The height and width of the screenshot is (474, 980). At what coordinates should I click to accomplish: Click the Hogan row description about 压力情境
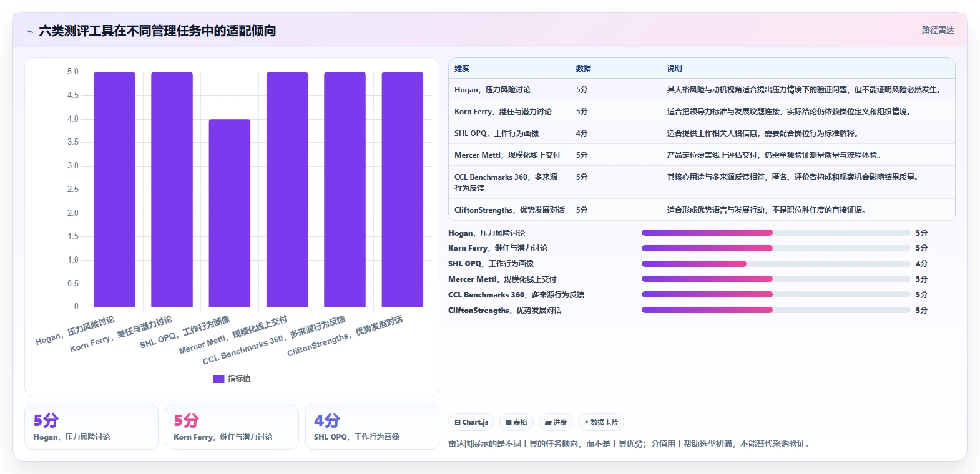(x=804, y=90)
